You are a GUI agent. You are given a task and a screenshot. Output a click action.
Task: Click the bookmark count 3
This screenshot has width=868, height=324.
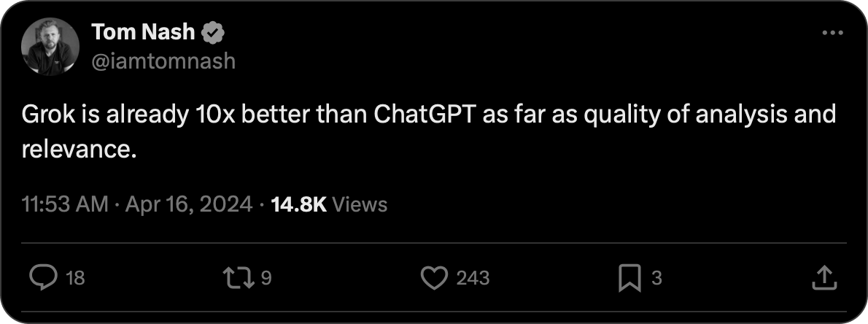tap(656, 278)
